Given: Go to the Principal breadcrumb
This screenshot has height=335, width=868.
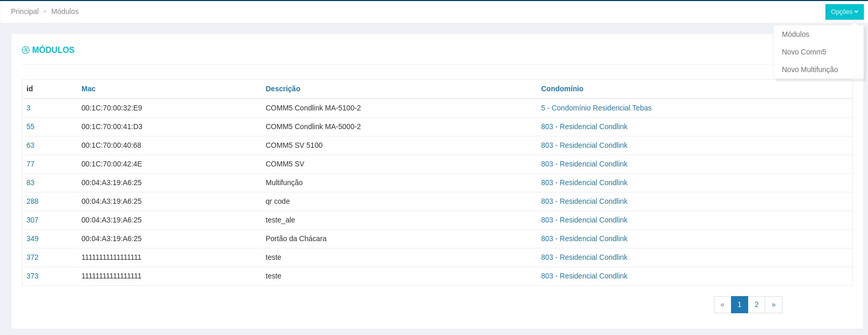Looking at the screenshot, I should point(25,11).
